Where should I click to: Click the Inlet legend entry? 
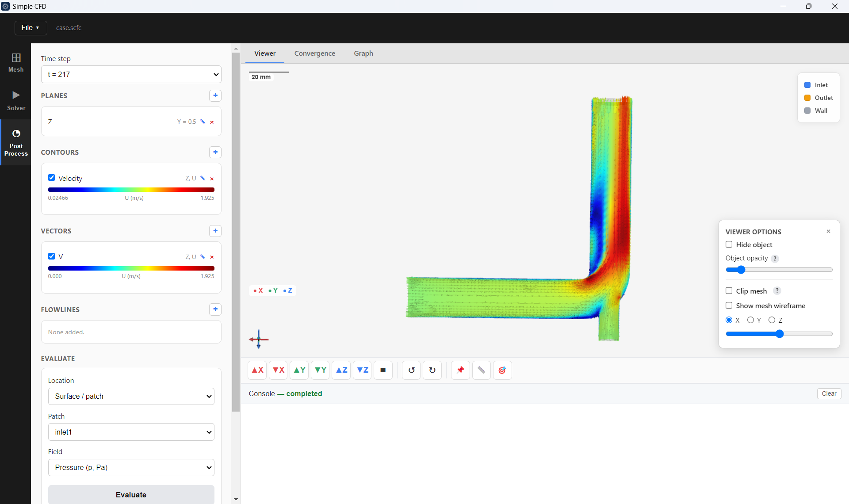[x=816, y=85]
